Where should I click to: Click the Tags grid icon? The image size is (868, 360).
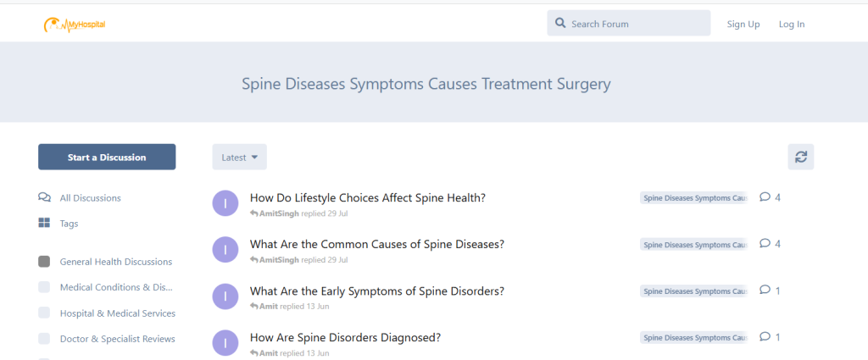click(44, 224)
